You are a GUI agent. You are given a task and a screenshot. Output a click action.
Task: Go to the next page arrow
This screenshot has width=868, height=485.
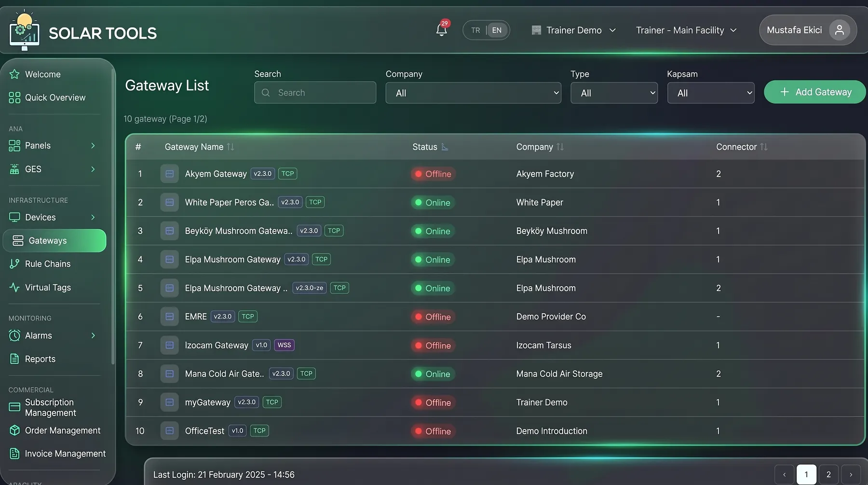pos(851,474)
